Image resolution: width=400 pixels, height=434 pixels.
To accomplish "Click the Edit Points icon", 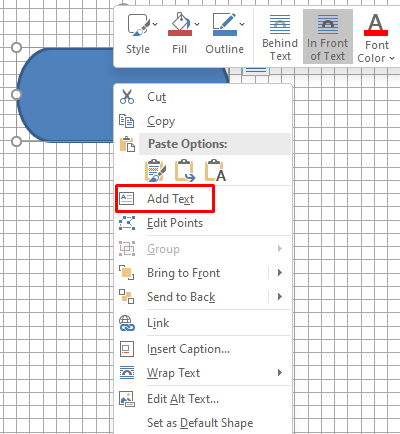I will tap(127, 223).
